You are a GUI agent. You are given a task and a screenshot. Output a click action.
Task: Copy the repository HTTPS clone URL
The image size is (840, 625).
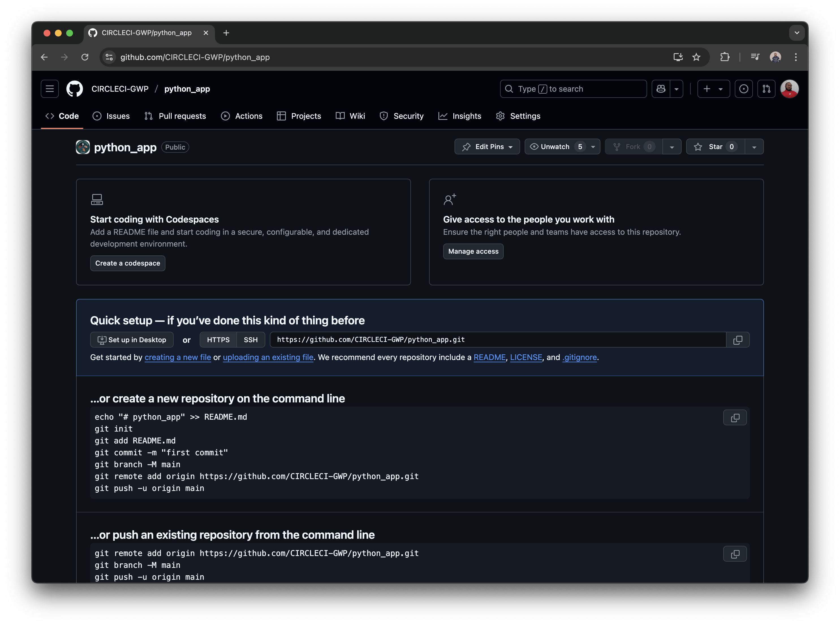[x=738, y=340]
